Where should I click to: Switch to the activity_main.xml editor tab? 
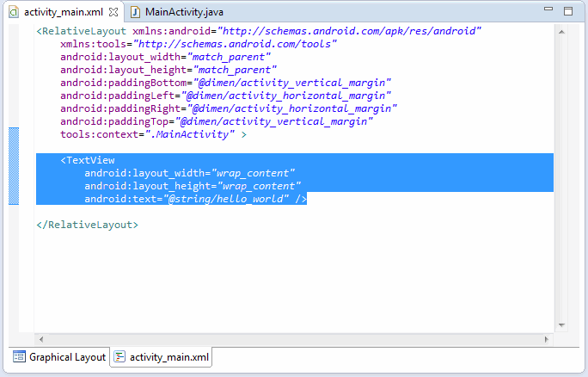pyautogui.click(x=64, y=12)
